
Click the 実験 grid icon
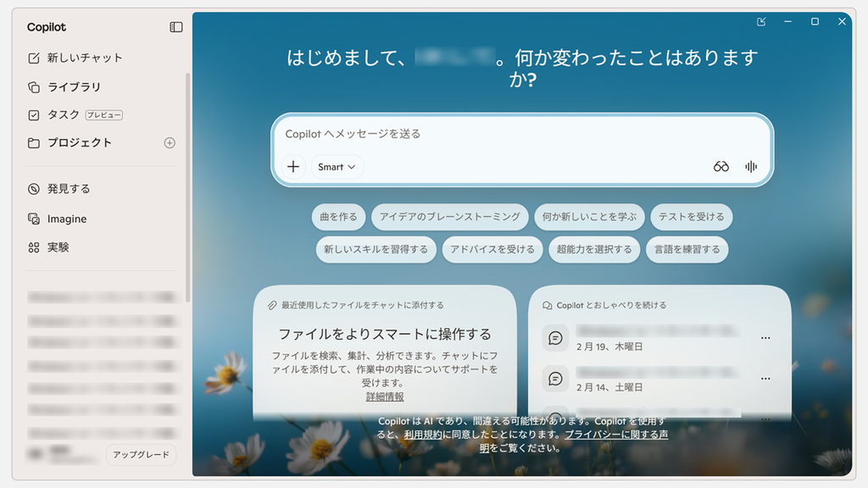click(34, 248)
